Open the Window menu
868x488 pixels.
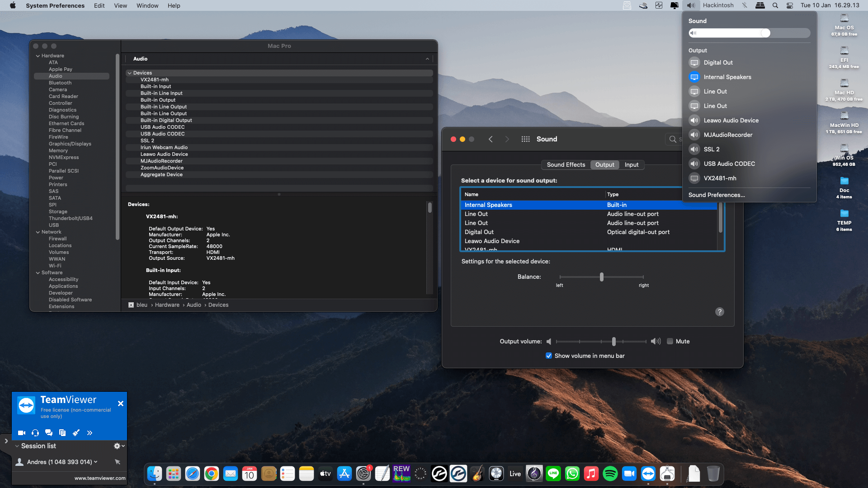click(x=147, y=5)
